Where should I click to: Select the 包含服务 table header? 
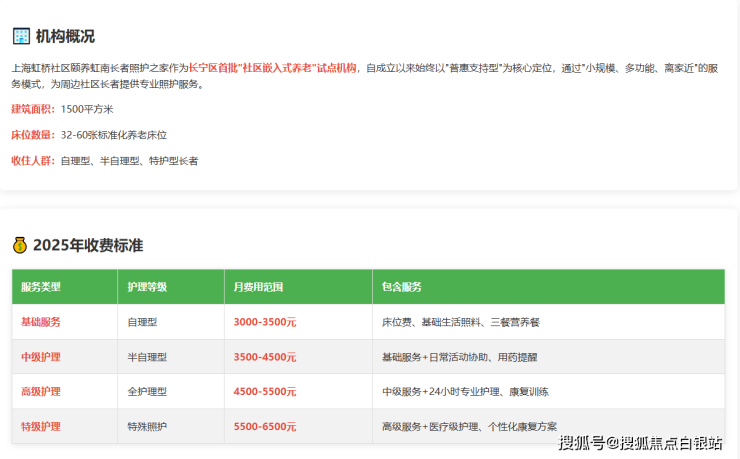coord(401,287)
